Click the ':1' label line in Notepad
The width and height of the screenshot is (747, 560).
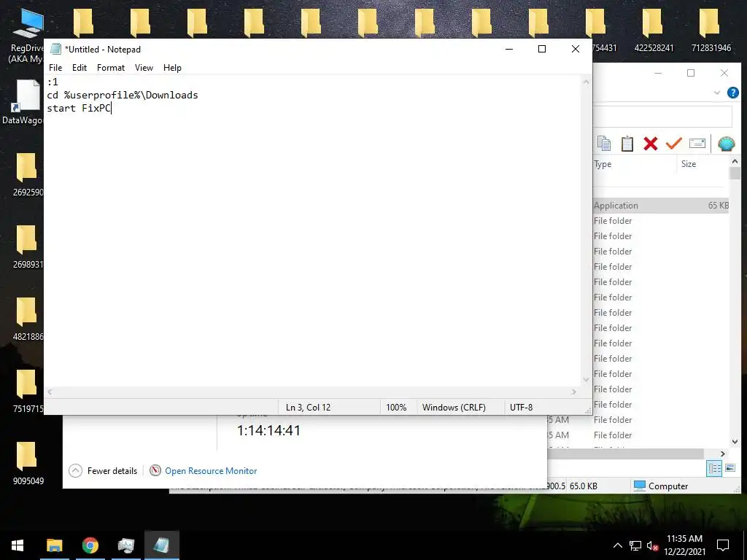53,82
